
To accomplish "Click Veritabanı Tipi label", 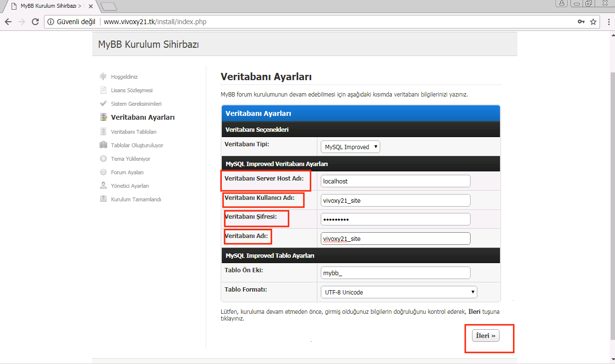I will (247, 144).
